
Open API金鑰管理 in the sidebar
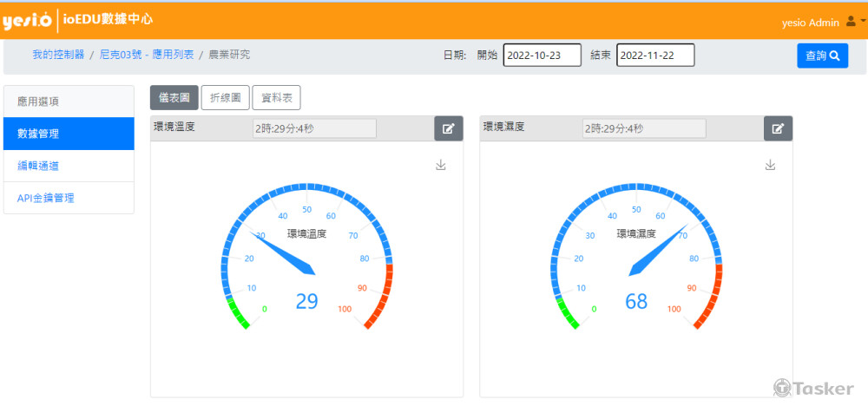coord(69,198)
